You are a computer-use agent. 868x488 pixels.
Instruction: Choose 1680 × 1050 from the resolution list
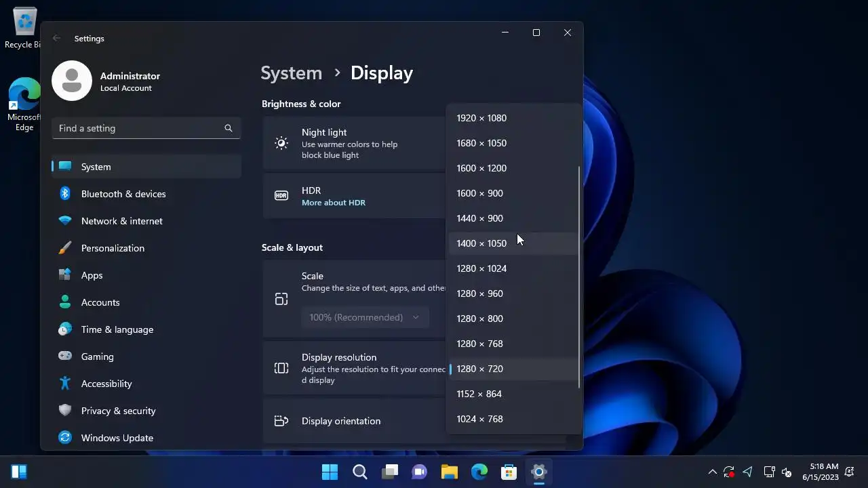(x=513, y=143)
